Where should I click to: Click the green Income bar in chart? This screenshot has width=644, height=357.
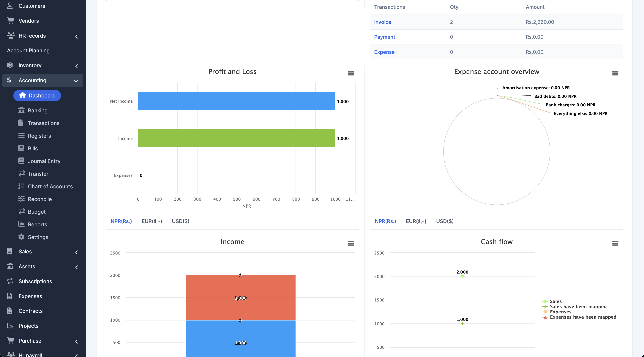[236, 138]
